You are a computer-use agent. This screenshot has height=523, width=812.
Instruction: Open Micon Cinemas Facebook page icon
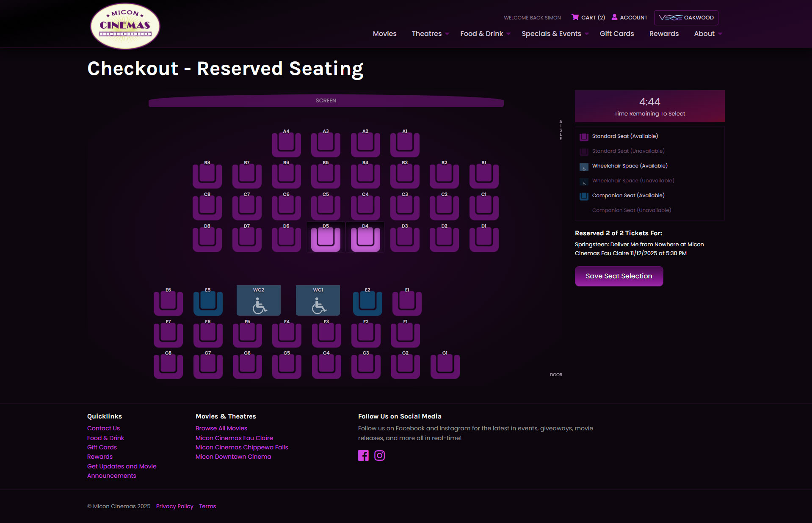tap(363, 455)
